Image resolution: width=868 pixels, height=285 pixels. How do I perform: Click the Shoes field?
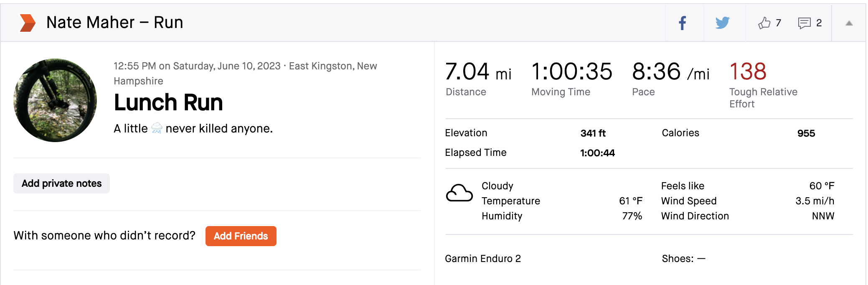tap(683, 259)
